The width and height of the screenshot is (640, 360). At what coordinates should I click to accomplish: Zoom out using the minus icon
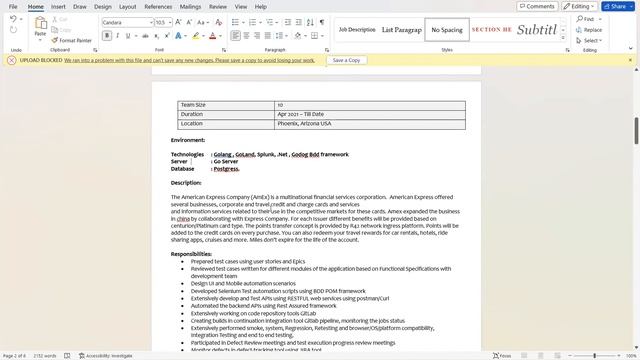pyautogui.click(x=570, y=356)
